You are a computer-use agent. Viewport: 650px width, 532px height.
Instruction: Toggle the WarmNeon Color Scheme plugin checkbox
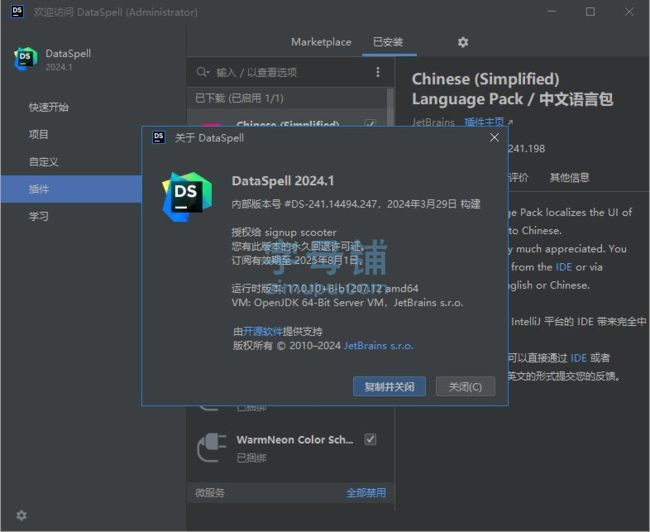coord(370,439)
